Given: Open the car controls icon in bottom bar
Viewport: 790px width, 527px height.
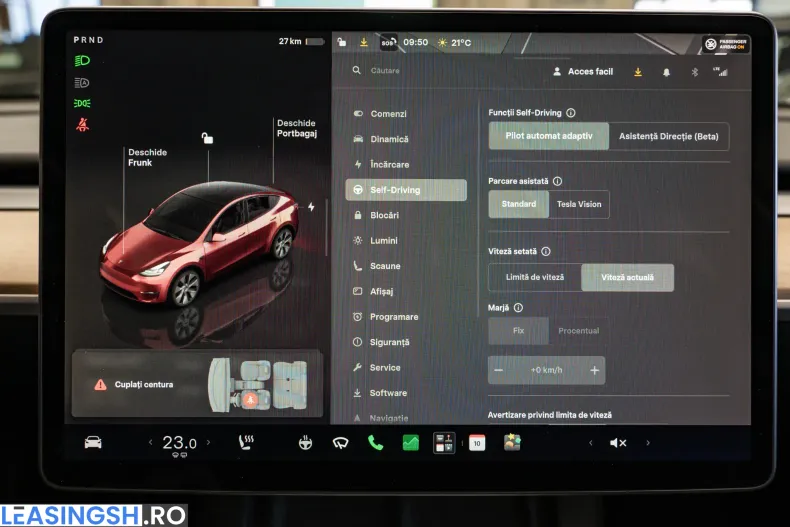Looking at the screenshot, I should pos(93,442).
